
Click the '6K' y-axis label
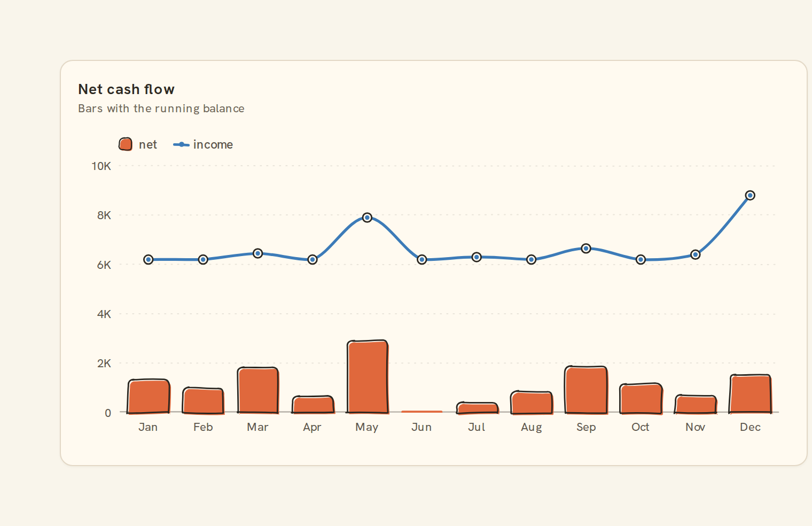(x=104, y=265)
